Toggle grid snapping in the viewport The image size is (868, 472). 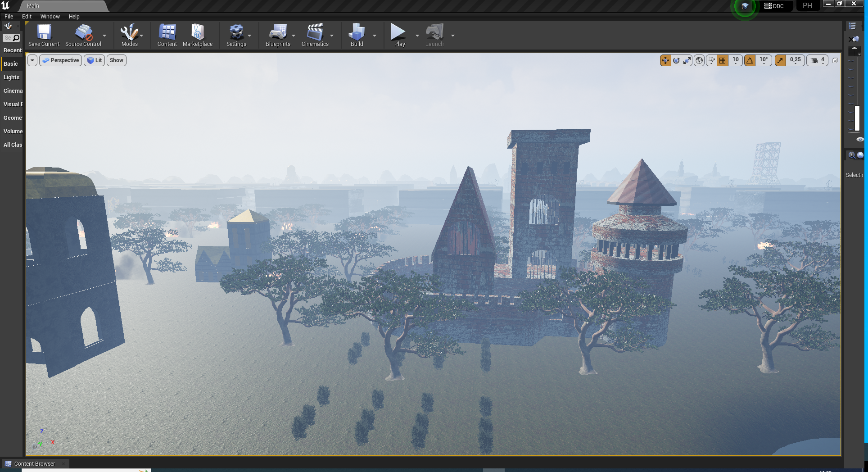pos(723,60)
